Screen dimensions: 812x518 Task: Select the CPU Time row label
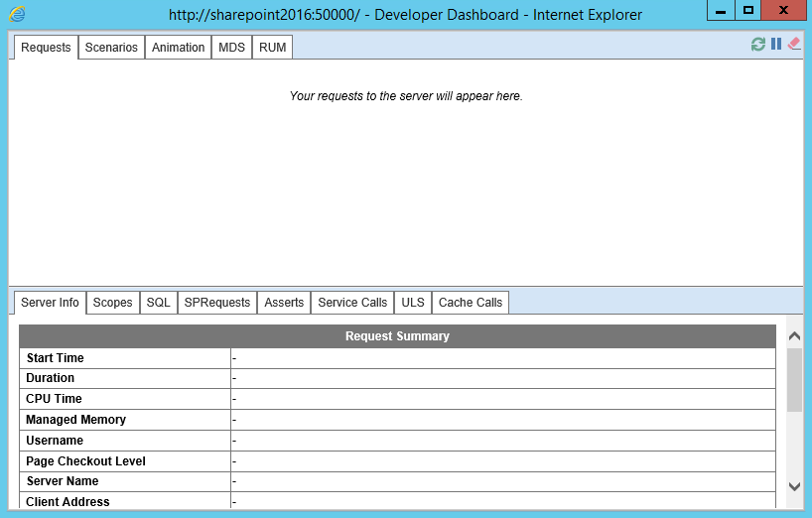[x=54, y=399]
